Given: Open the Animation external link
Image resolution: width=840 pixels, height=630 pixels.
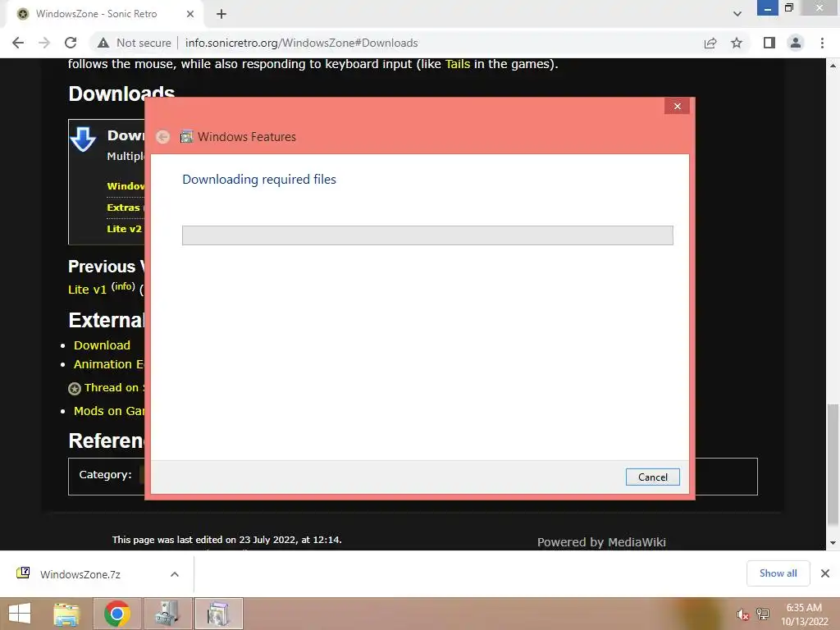Looking at the screenshot, I should [108, 364].
